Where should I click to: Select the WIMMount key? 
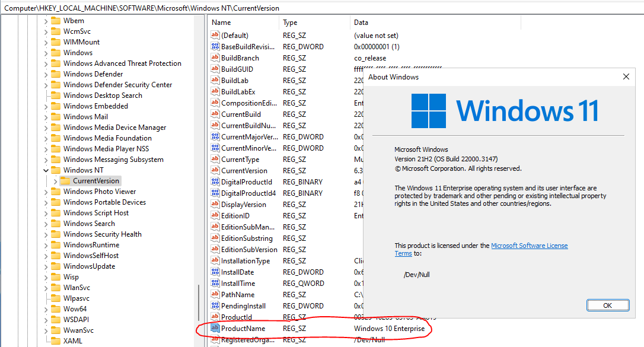[x=81, y=42]
